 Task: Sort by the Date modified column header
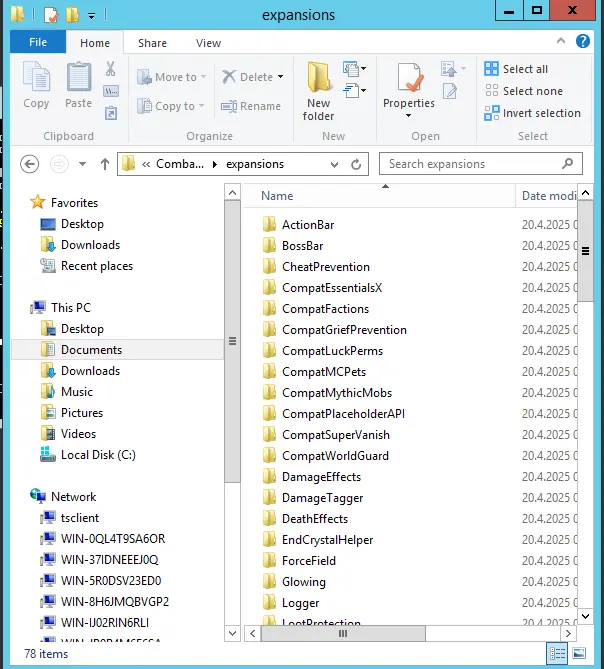pyautogui.click(x=547, y=196)
